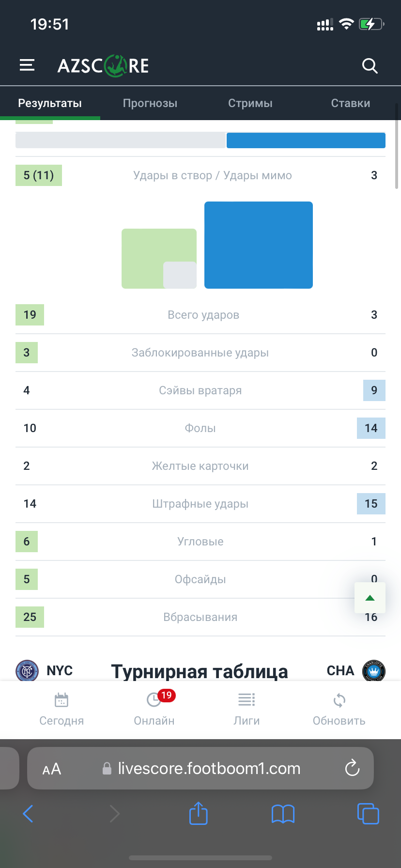Open Today calendar icon
This screenshot has height=868, width=401.
coord(62,700)
